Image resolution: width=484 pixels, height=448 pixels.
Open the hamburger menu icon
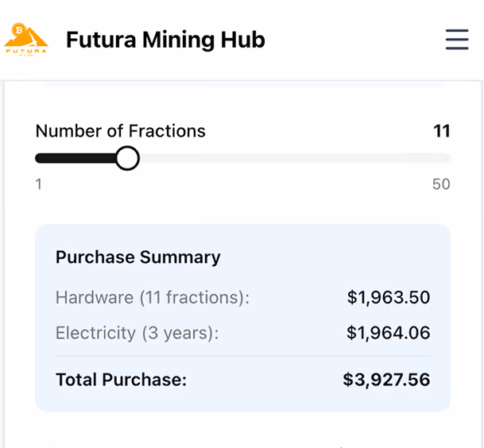(456, 39)
